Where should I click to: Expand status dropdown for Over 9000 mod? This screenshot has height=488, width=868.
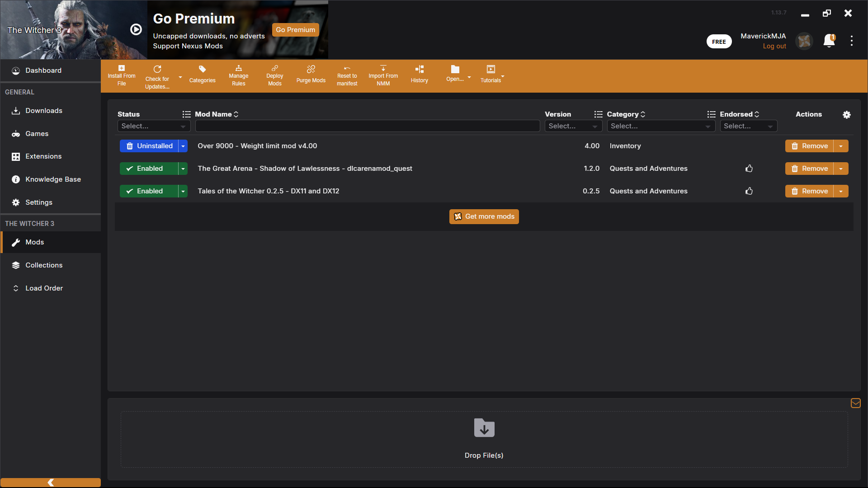(x=183, y=146)
